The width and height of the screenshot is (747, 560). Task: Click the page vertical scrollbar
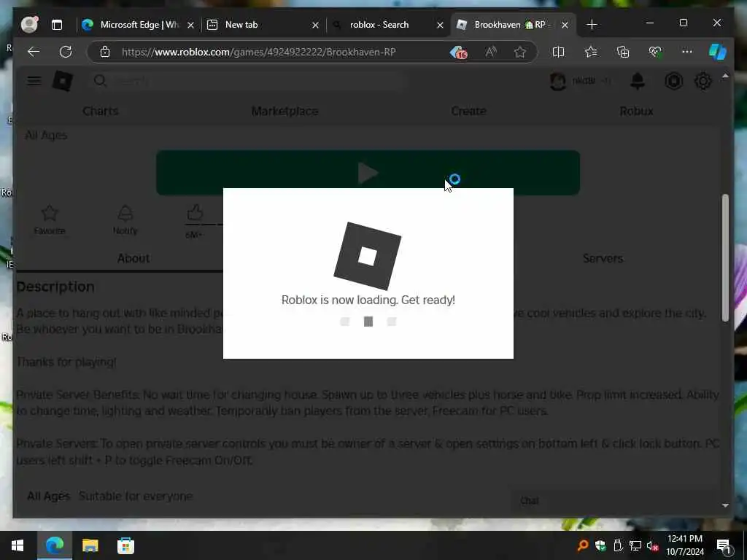[725, 257]
